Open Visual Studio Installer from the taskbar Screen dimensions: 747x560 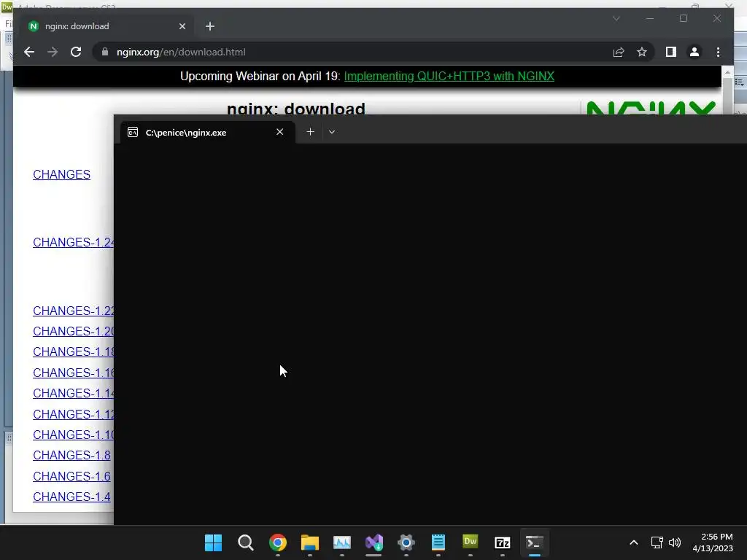[x=374, y=542]
